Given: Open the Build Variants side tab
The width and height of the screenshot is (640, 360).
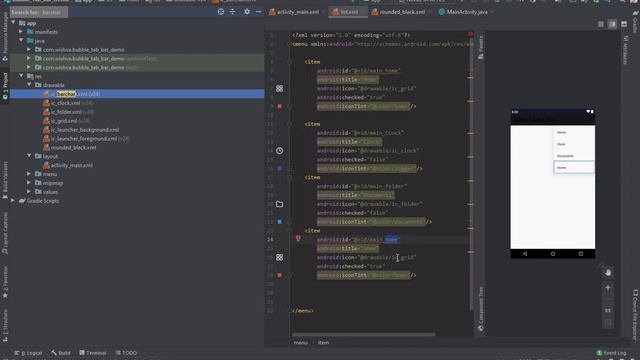Looking at the screenshot, I should click(5, 179).
